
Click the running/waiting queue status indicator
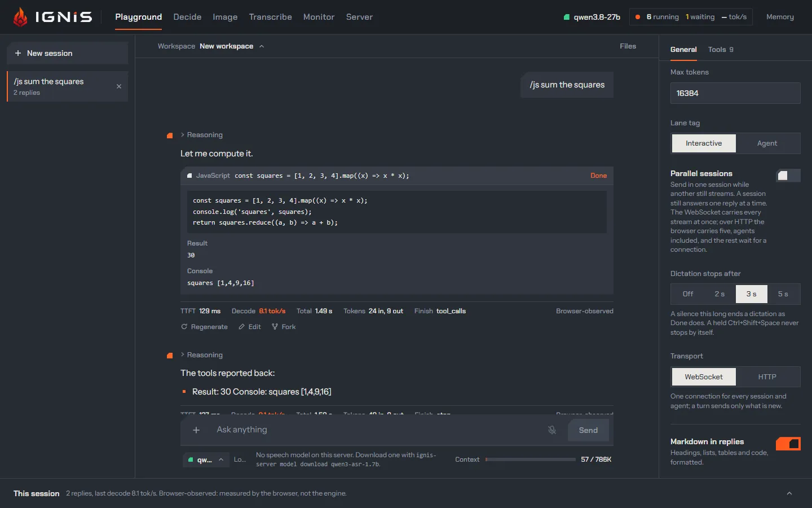point(691,17)
